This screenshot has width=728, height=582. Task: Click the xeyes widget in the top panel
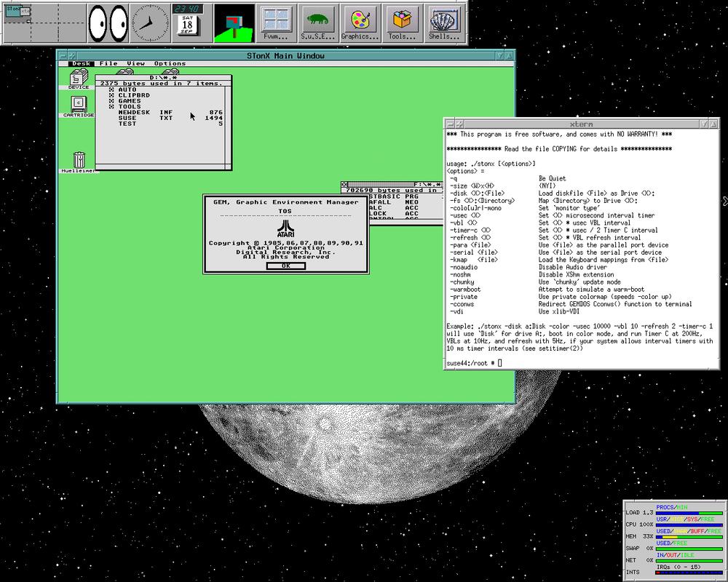point(108,23)
